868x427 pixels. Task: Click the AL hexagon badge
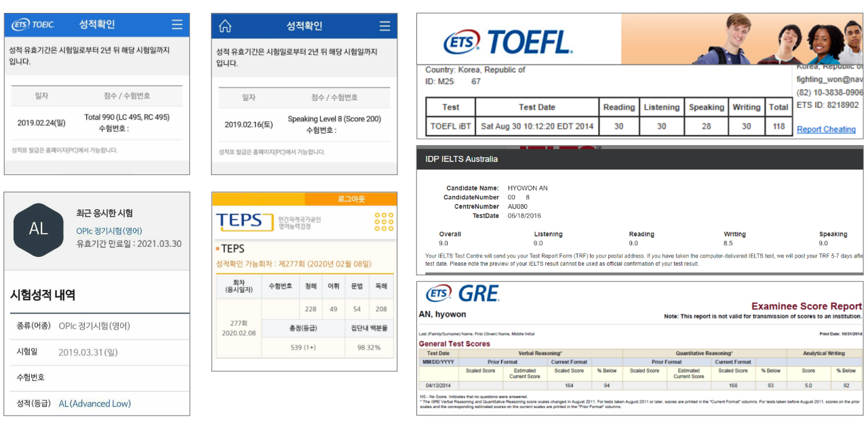[39, 228]
